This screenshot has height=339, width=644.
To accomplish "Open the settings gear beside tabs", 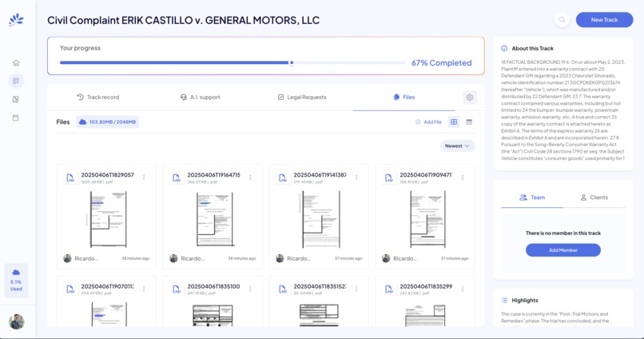I will point(470,98).
